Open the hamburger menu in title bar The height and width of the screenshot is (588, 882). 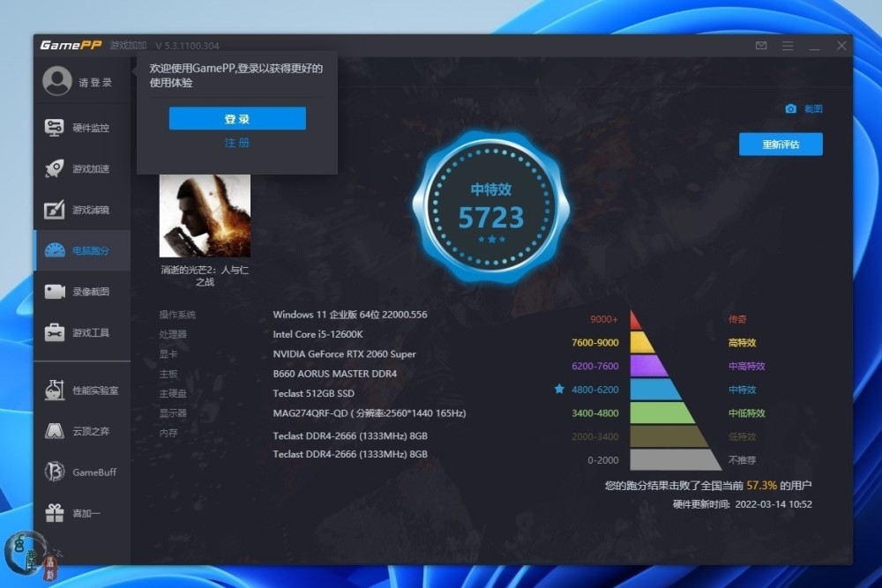788,46
